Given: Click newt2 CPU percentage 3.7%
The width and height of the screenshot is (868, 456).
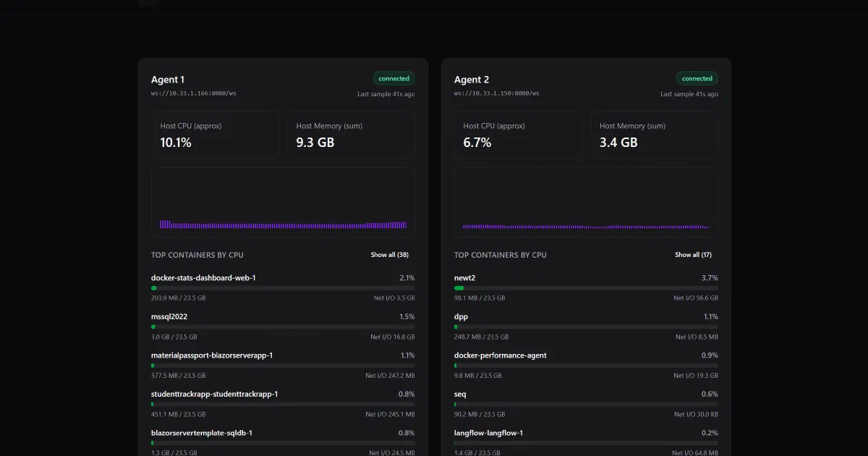Looking at the screenshot, I should (710, 278).
